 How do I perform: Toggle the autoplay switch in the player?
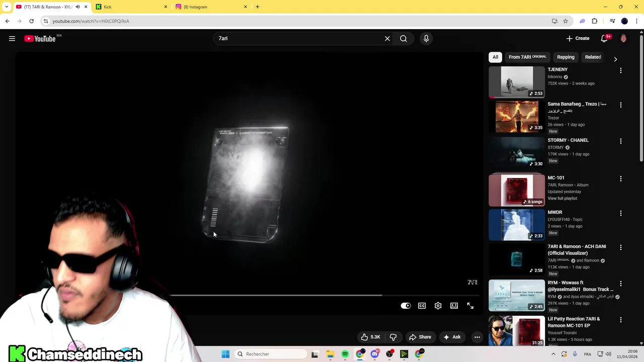click(406, 306)
